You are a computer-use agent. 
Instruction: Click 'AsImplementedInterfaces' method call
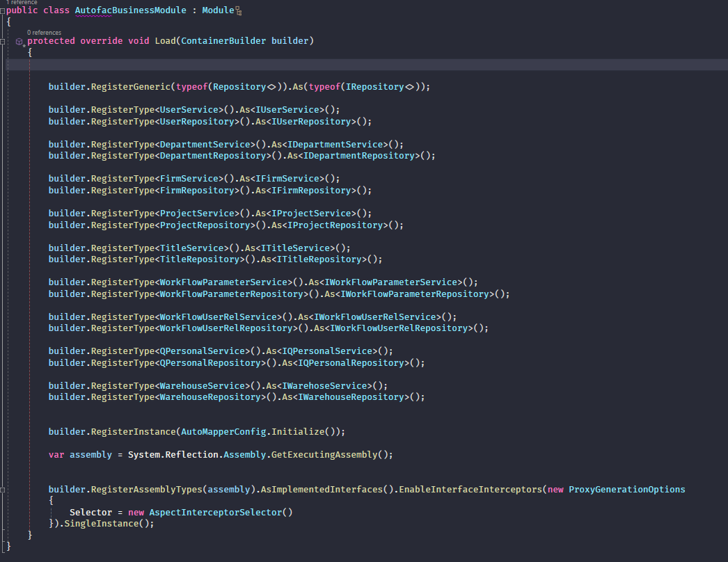[x=322, y=490]
